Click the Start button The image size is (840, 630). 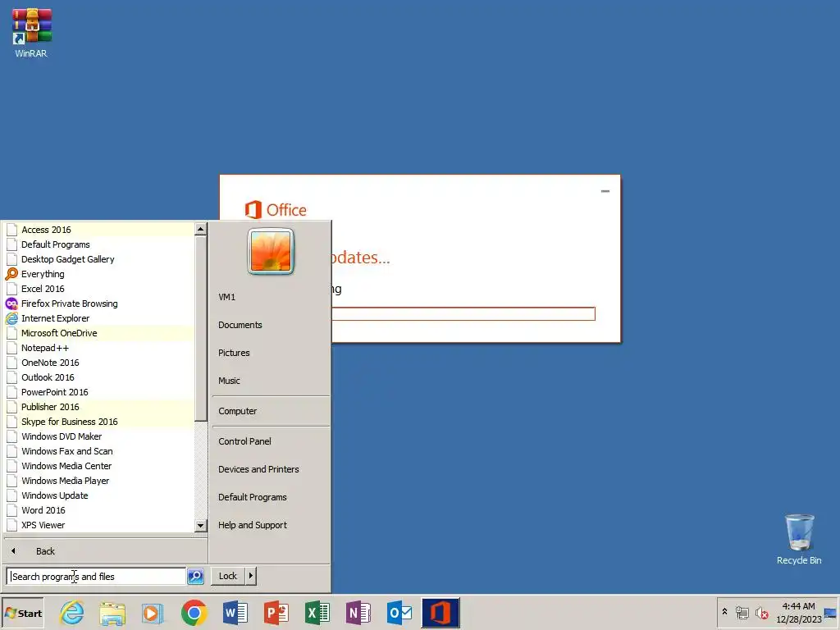click(23, 613)
